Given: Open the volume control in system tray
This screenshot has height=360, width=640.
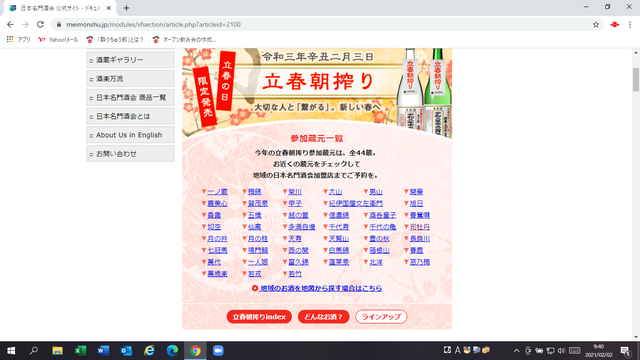Looking at the screenshot, I should click(561, 351).
